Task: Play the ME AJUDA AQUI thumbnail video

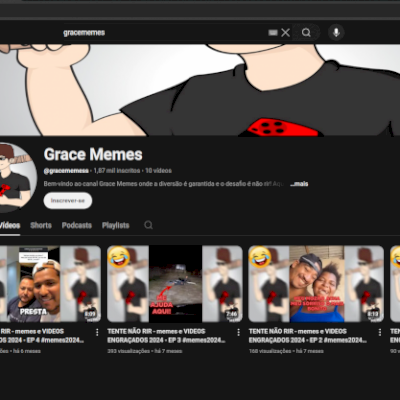Action: click(x=175, y=284)
